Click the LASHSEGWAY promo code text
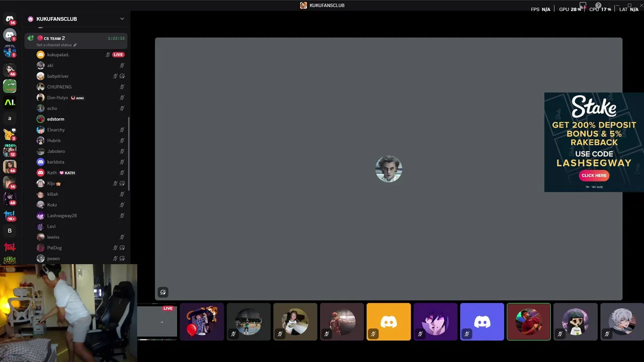The image size is (644, 362). [594, 163]
